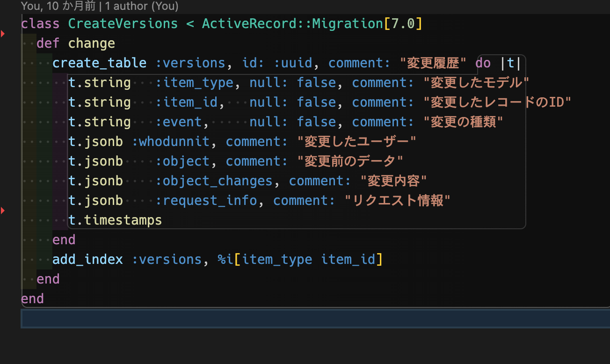This screenshot has width=610, height=364.
Task: Place cursor on the "class" keyword
Action: (40, 23)
